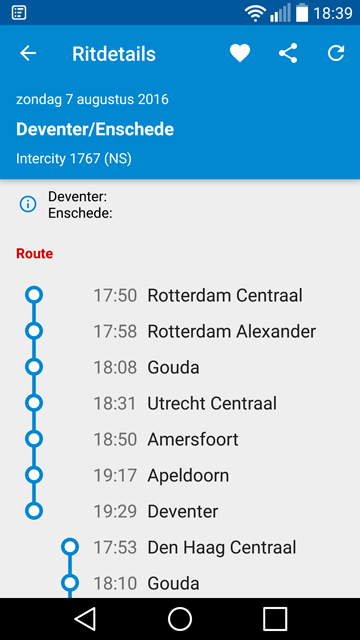360x640 pixels.
Task: Toggle the favorite heart icon
Action: coord(240,53)
